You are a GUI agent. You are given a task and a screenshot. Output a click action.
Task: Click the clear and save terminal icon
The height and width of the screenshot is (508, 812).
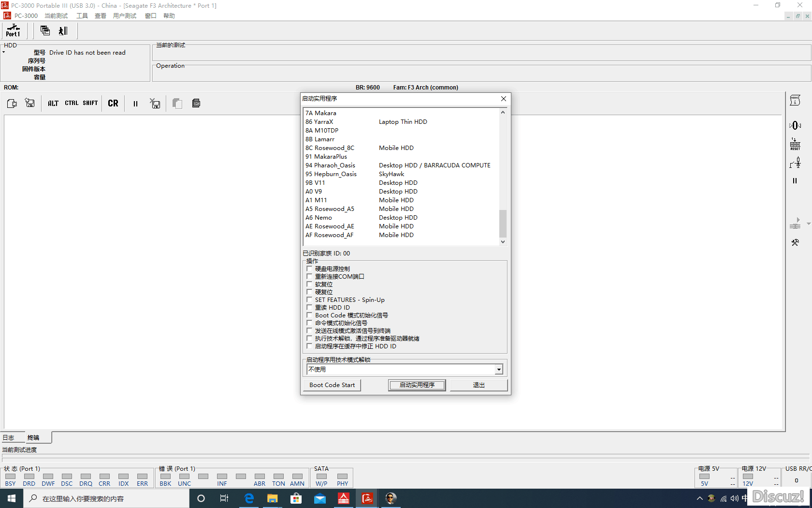155,103
